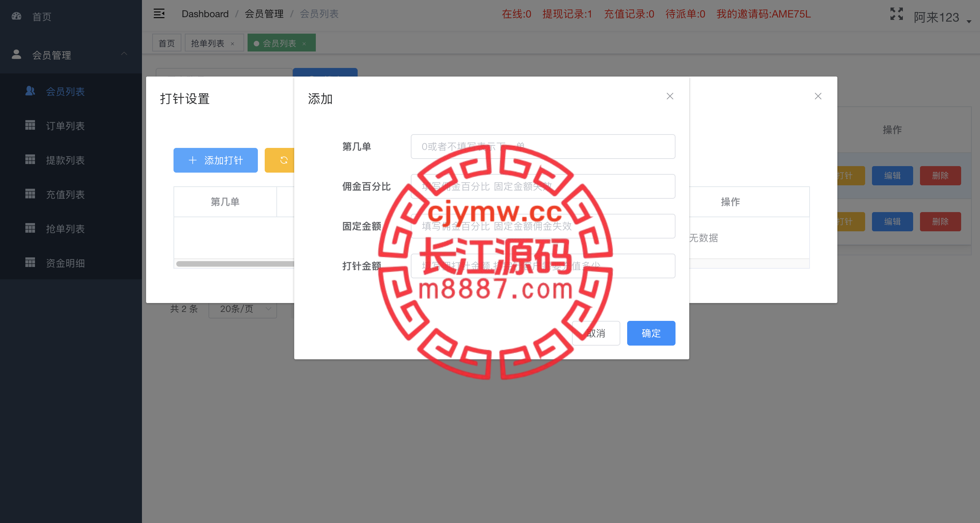
Task: Toggle fullscreen mode icon
Action: [x=896, y=14]
